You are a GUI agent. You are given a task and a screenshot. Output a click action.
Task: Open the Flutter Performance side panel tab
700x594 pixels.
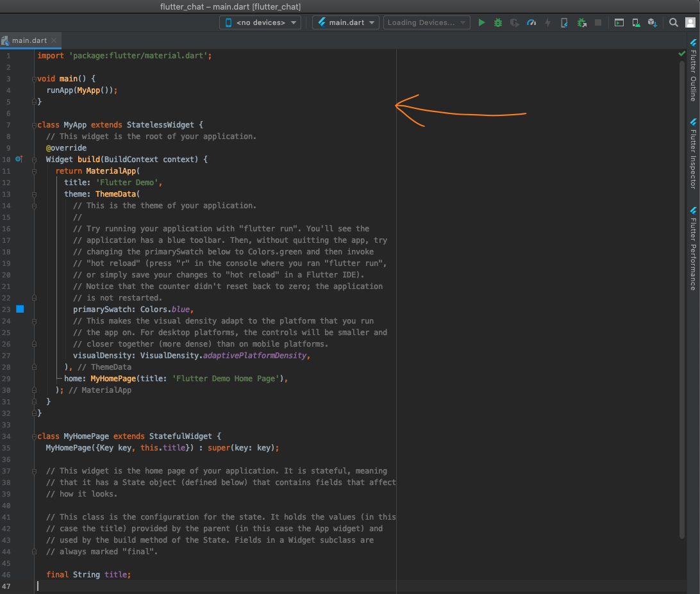click(x=693, y=249)
